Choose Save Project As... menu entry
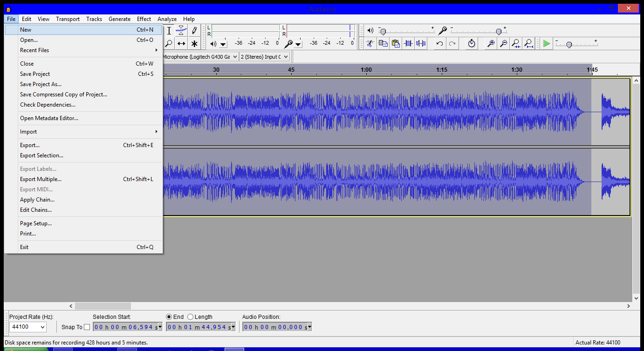This screenshot has width=644, height=351. 83,84
